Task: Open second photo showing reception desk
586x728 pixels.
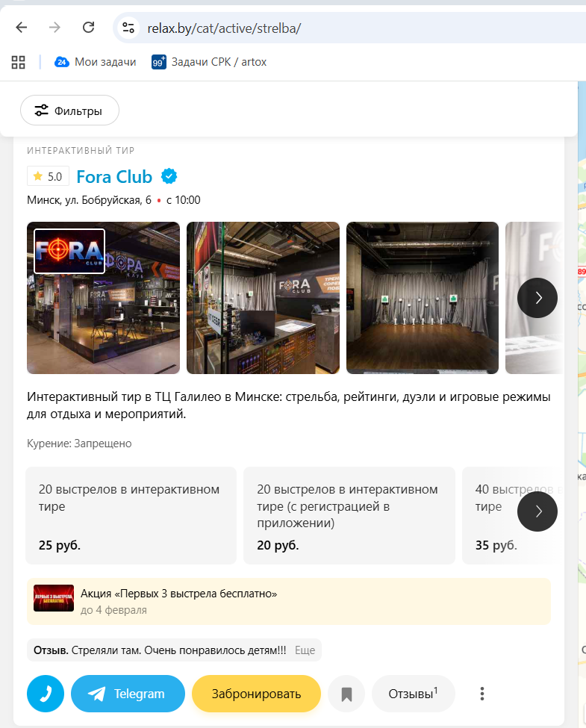Action: click(263, 298)
